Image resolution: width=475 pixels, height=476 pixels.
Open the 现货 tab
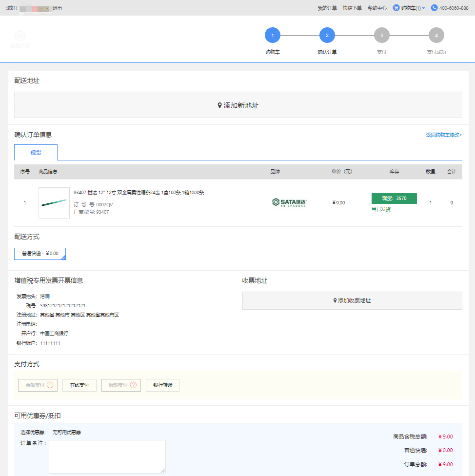coord(36,153)
